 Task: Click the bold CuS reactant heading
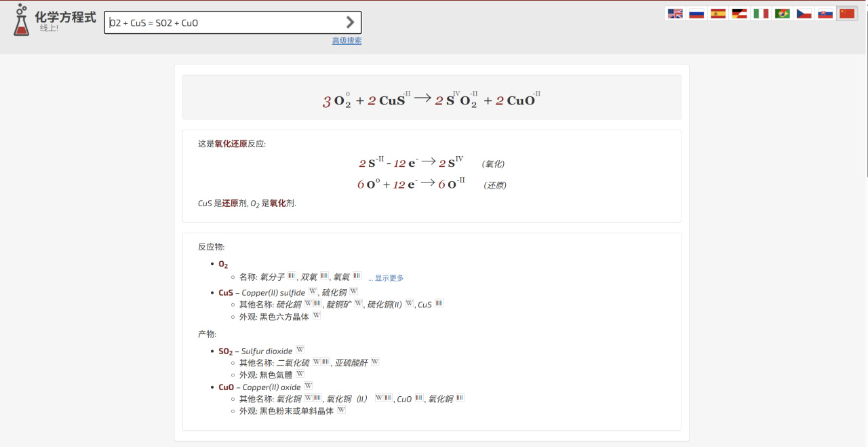(225, 292)
